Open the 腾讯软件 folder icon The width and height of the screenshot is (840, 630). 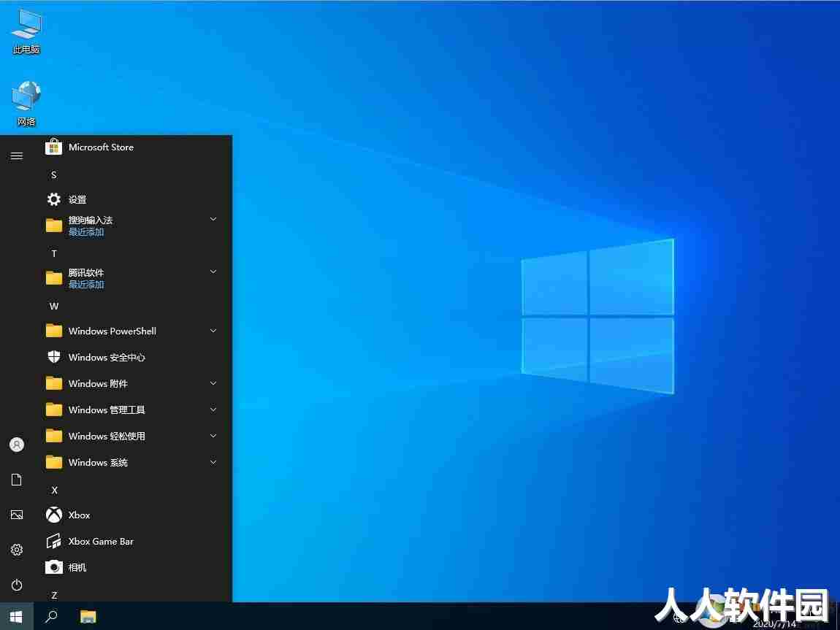pos(53,278)
